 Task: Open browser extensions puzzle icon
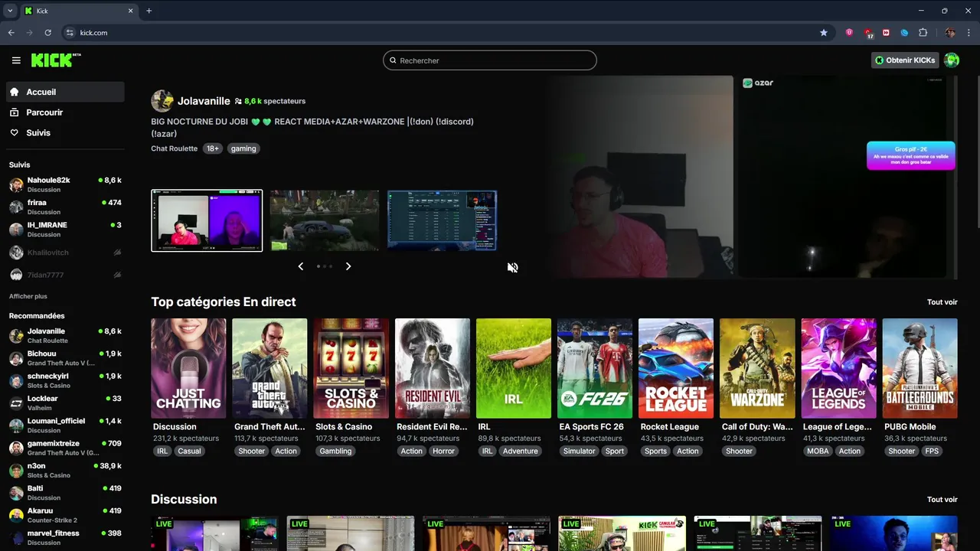923,33
